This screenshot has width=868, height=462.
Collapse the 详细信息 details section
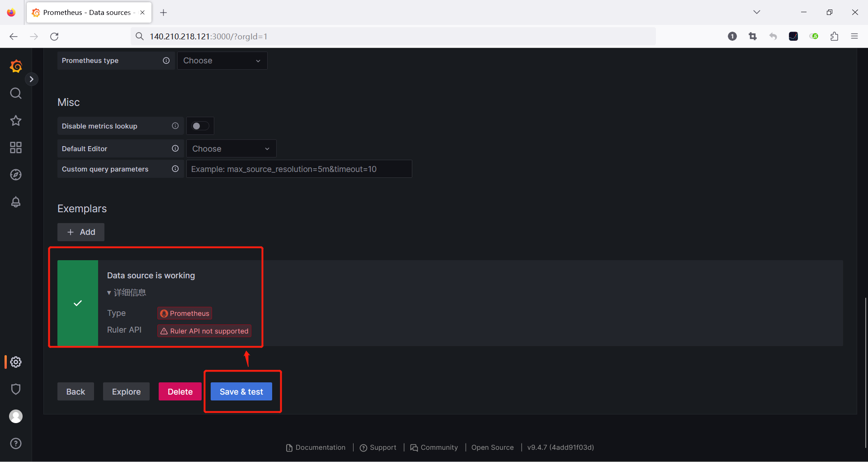tap(127, 293)
